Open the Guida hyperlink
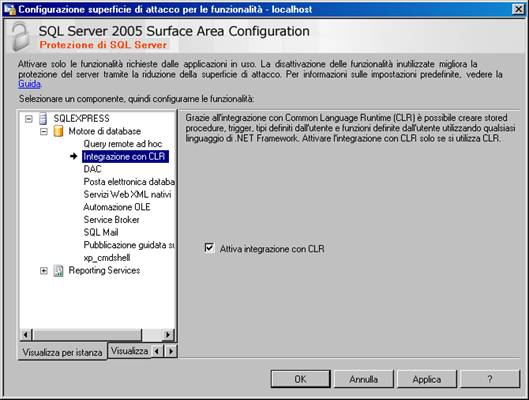This screenshot has height=400, width=529. coord(29,84)
